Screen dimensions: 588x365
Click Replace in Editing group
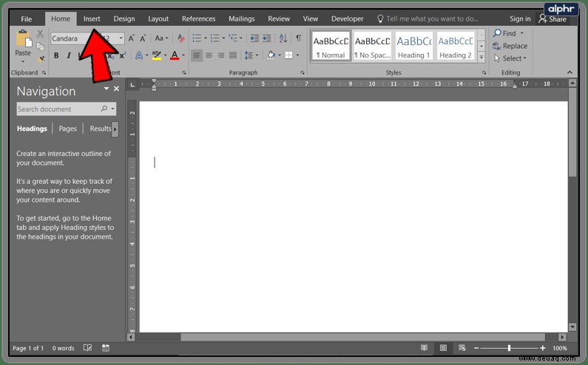pos(510,46)
